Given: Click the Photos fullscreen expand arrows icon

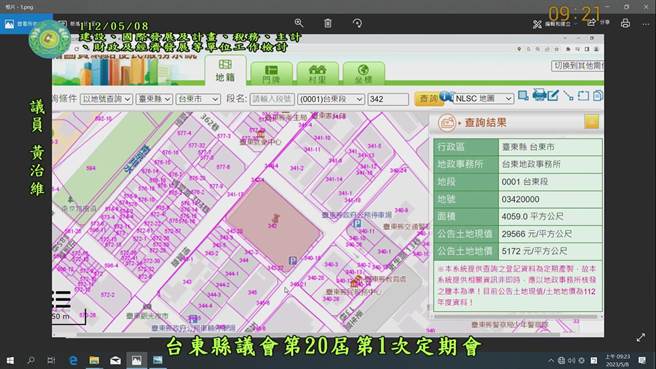Looking at the screenshot, I should click(x=641, y=338).
